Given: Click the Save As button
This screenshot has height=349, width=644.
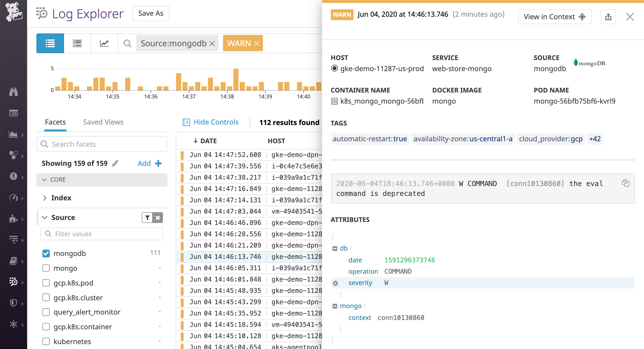Looking at the screenshot, I should coord(150,14).
